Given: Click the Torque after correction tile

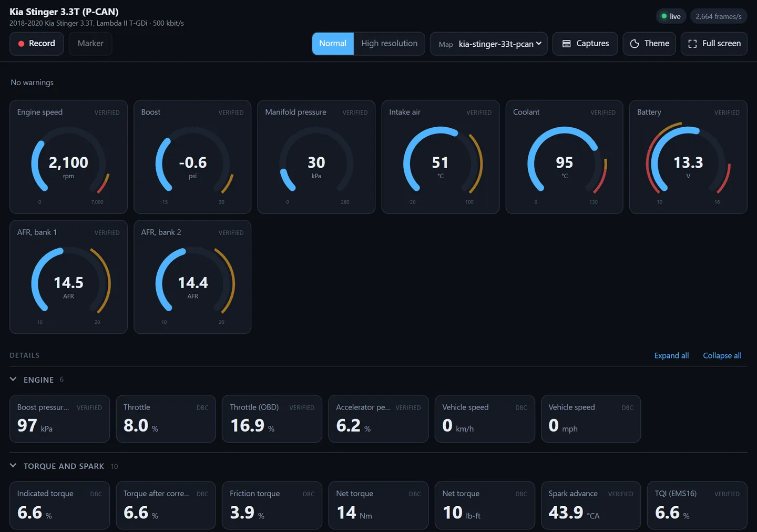Looking at the screenshot, I should (166, 505).
